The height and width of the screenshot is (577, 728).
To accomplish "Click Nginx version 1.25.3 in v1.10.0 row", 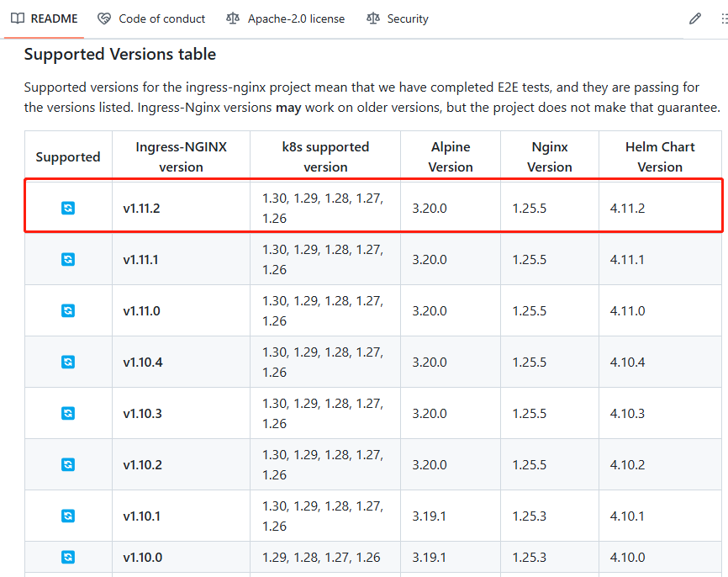I will (530, 557).
